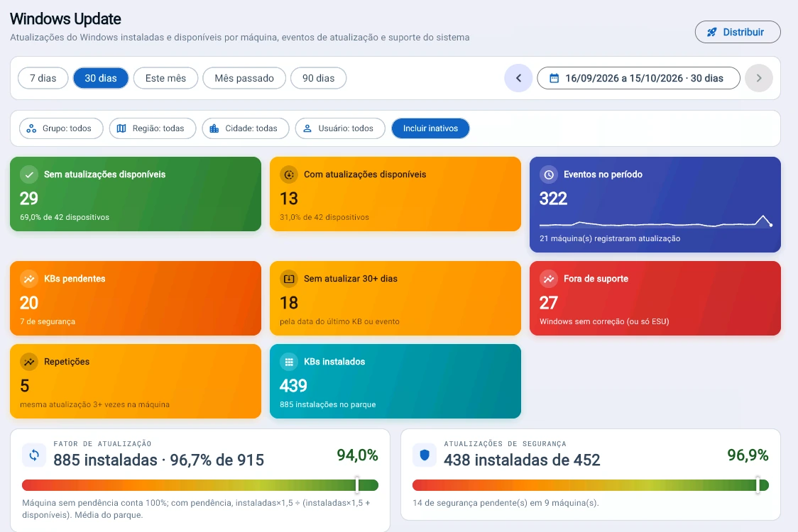Click the Distribuir button
798x532 pixels.
(738, 32)
